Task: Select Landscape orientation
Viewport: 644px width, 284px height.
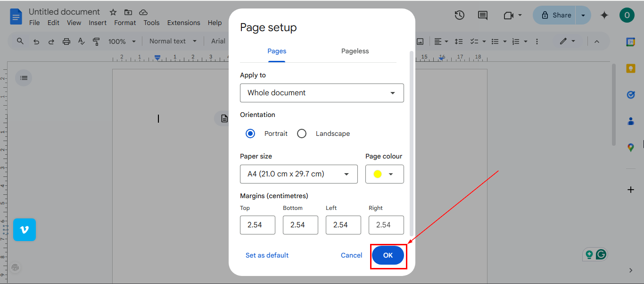Action: [x=302, y=134]
